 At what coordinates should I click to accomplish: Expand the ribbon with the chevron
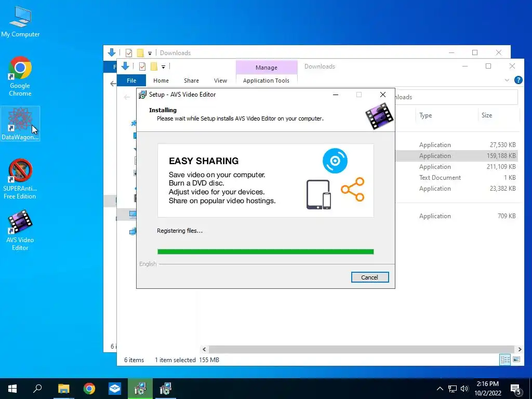pos(507,81)
